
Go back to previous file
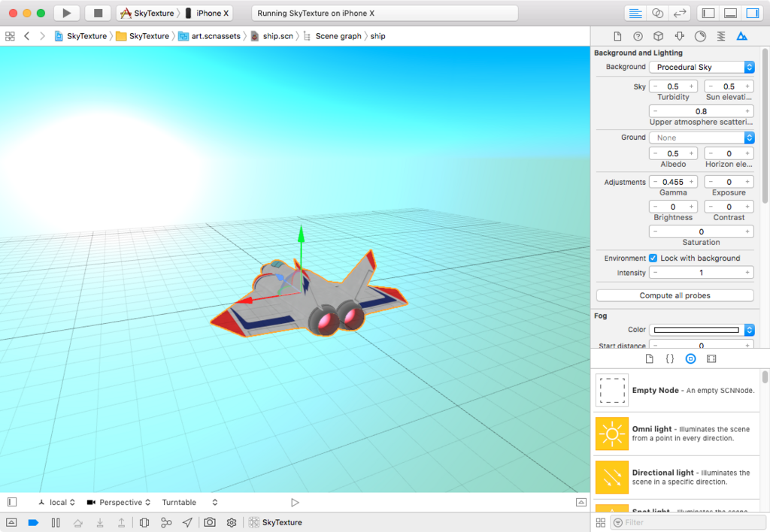click(27, 36)
